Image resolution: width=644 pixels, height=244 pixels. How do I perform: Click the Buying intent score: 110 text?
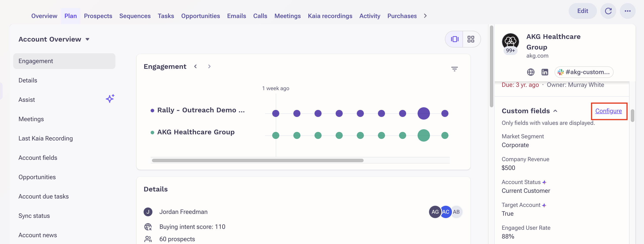[192, 227]
